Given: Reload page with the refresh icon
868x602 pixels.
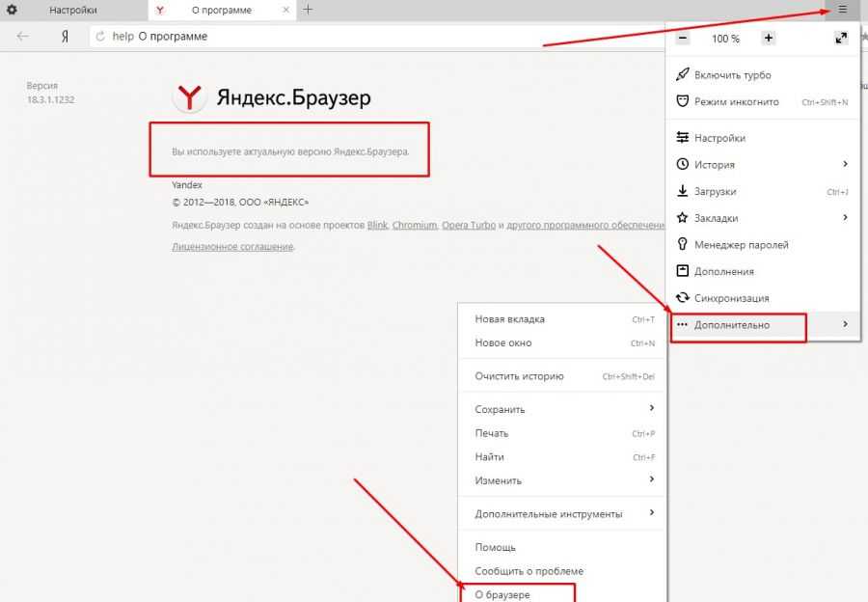Looking at the screenshot, I should [100, 37].
